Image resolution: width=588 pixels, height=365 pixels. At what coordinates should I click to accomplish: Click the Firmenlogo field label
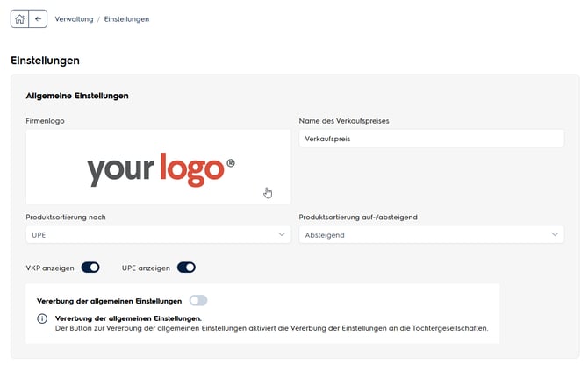point(45,121)
